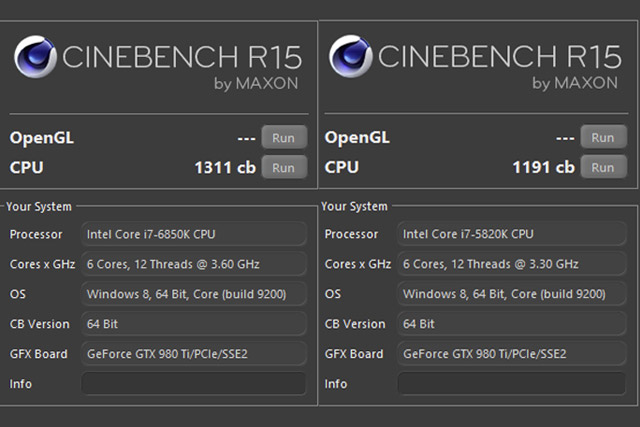Viewport: 640px width, 427px height.
Task: Click the 1311 cb CPU score
Action: click(x=225, y=168)
